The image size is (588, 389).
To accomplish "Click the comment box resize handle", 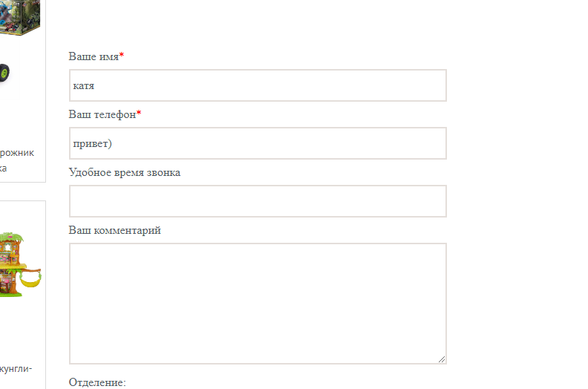I will click(442, 359).
